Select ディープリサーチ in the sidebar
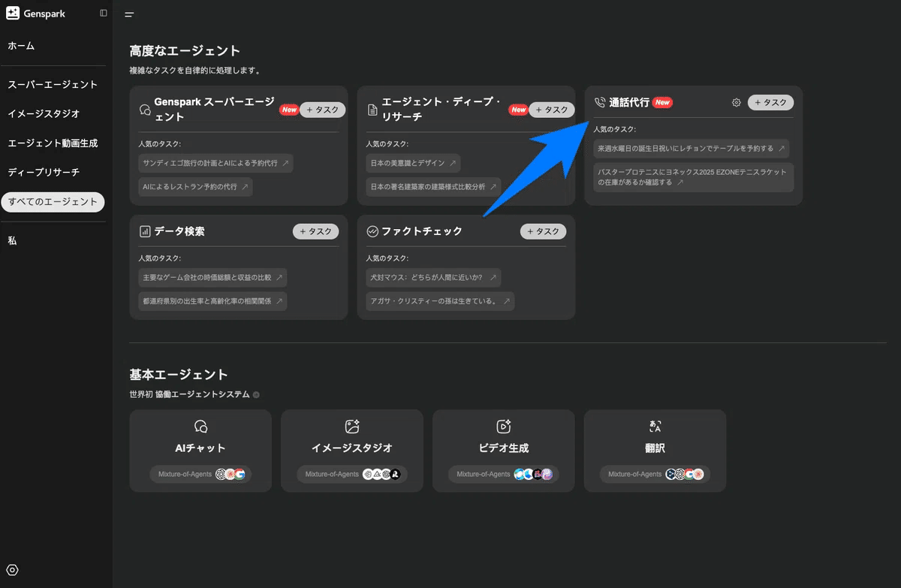This screenshot has width=901, height=588. pyautogui.click(x=44, y=172)
